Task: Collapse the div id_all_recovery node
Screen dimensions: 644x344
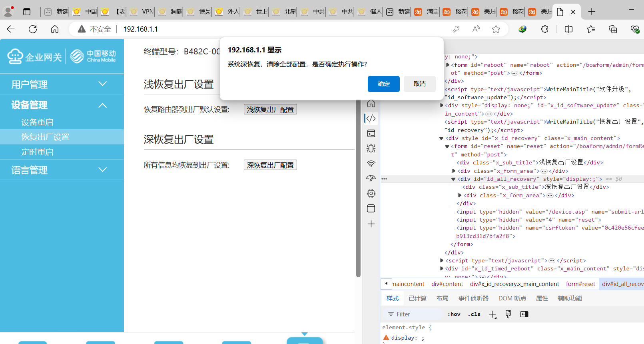Action: (x=453, y=179)
